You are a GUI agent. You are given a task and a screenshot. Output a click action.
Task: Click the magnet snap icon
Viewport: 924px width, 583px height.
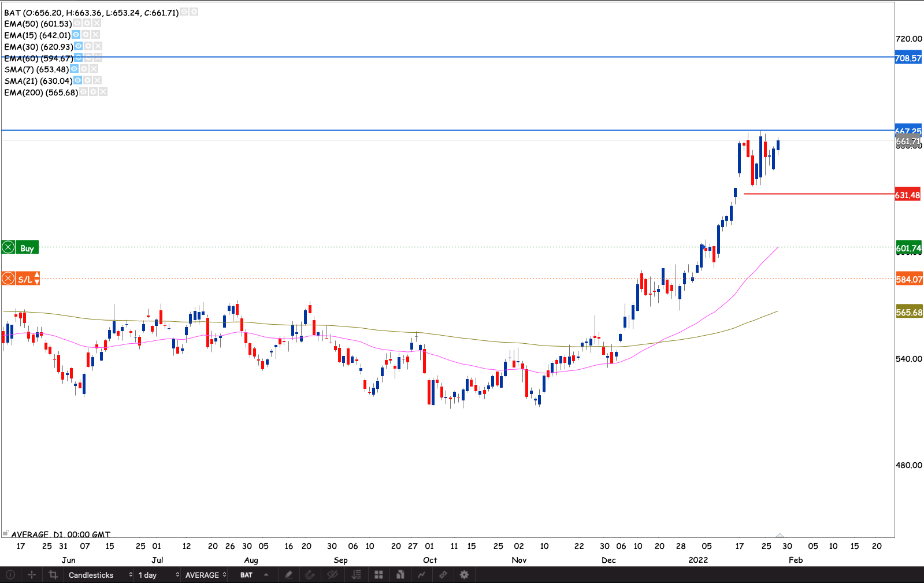click(310, 575)
